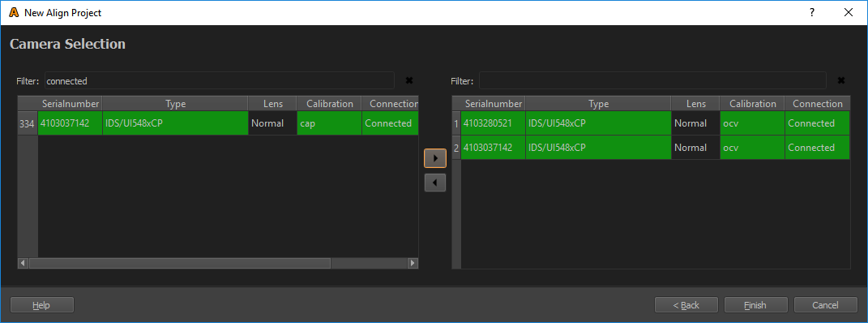Sort left table by Type header
The image size is (868, 323).
176,104
